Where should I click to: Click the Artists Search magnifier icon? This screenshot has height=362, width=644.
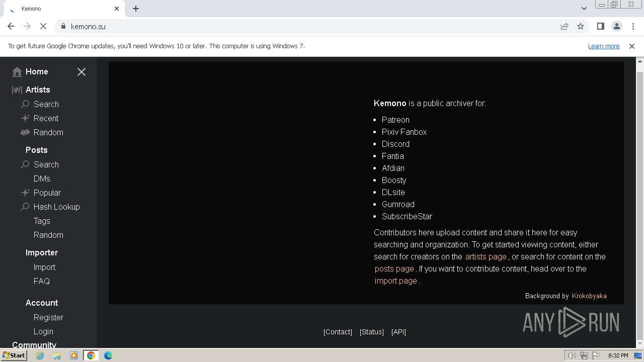coord(25,104)
